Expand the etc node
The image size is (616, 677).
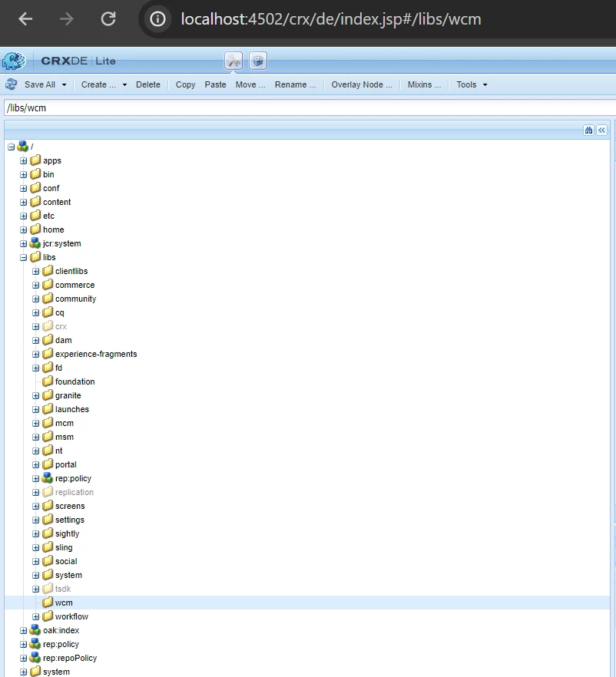coord(23,216)
